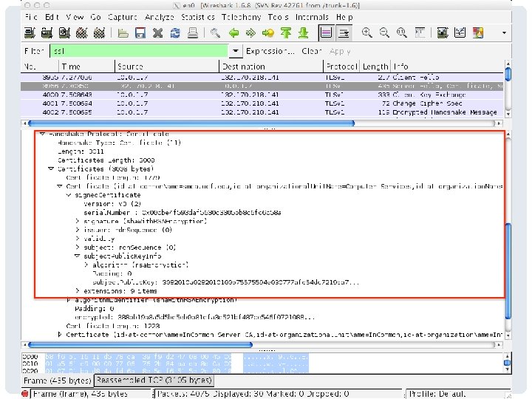The image size is (532, 399).
Task: Expand the extensions: 9 items node
Action: pyautogui.click(x=78, y=291)
